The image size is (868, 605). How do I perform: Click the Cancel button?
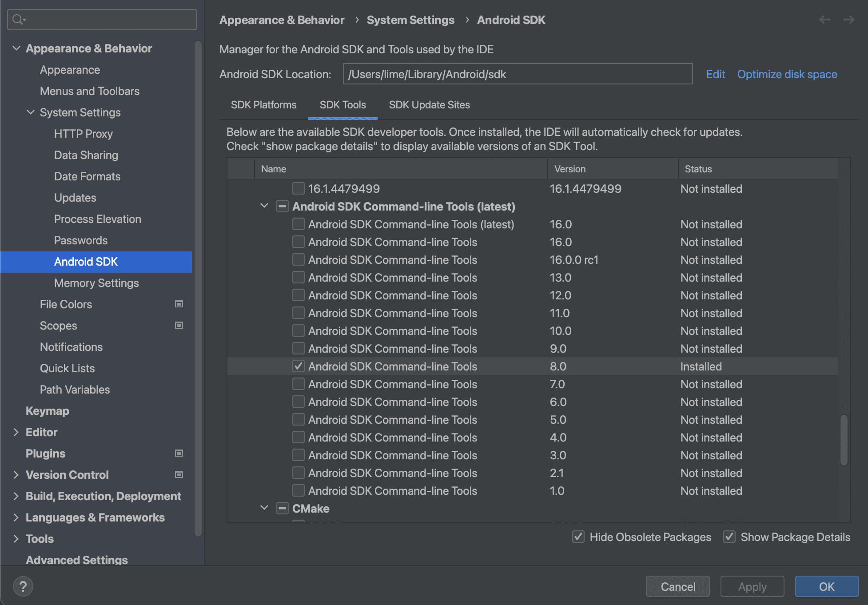(677, 586)
